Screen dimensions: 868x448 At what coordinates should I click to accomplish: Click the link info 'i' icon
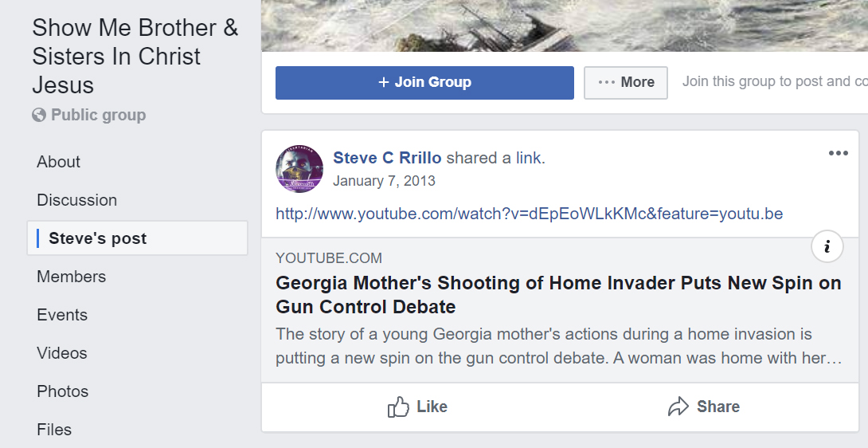(x=827, y=247)
